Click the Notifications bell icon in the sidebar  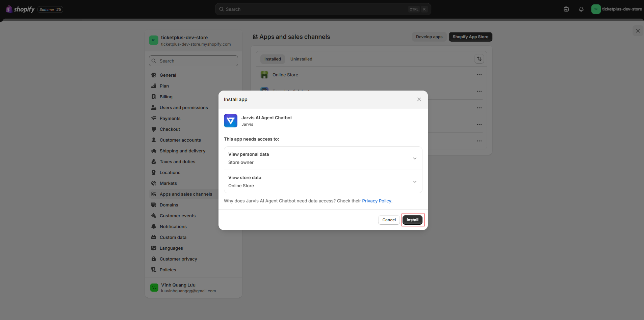pos(154,226)
